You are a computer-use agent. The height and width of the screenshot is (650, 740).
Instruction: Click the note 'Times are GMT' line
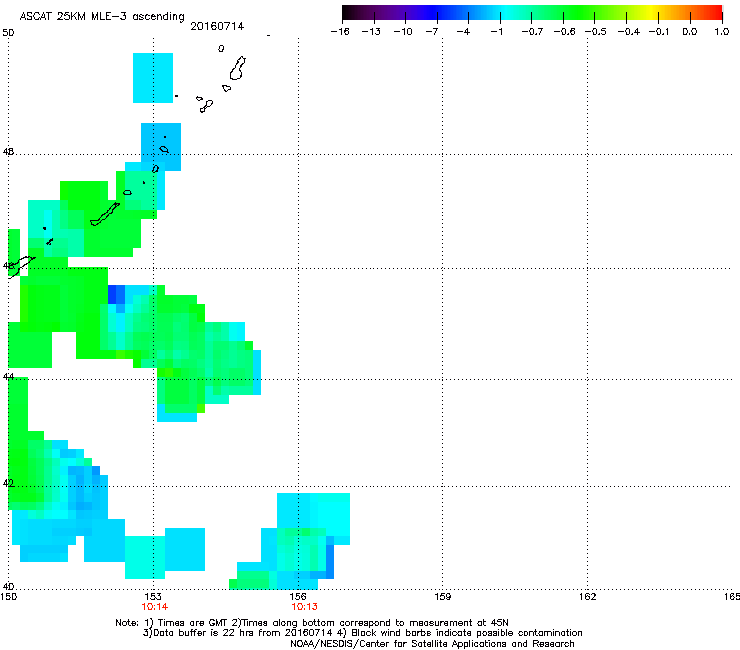(312, 623)
